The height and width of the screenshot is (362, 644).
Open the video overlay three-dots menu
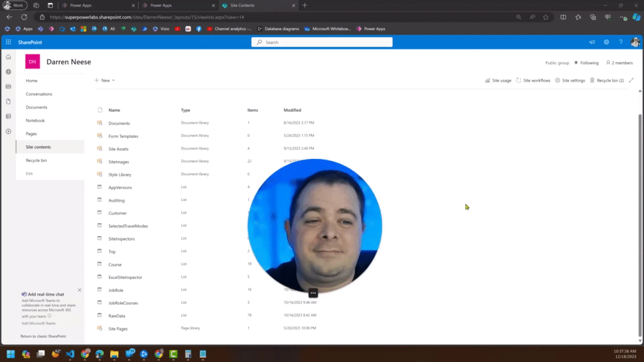[x=313, y=293]
